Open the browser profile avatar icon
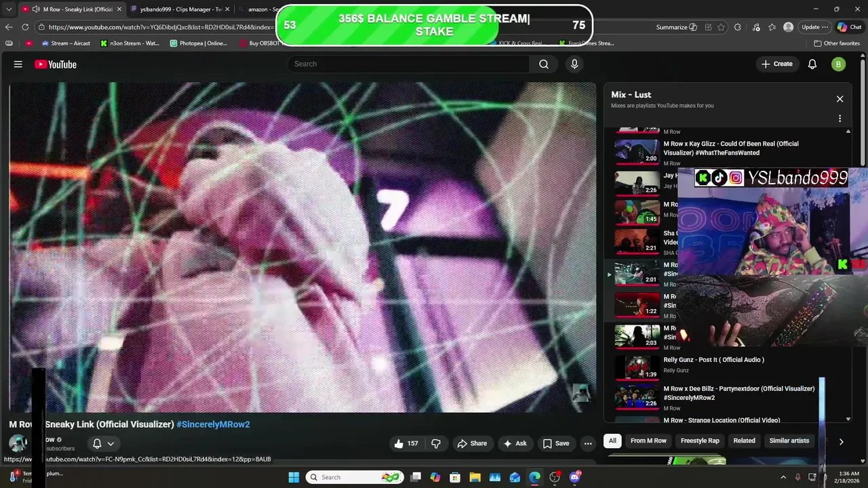Screen dimensions: 868x488 point(788,27)
